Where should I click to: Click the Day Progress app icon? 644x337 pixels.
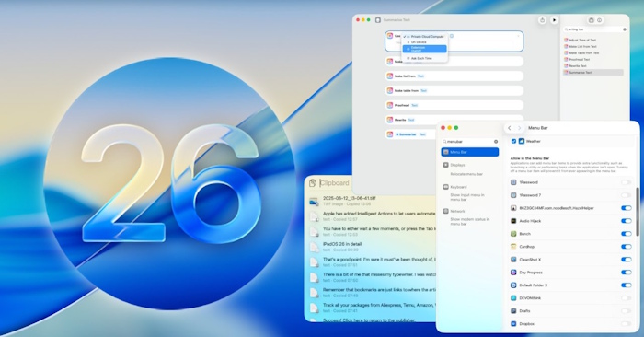(513, 272)
